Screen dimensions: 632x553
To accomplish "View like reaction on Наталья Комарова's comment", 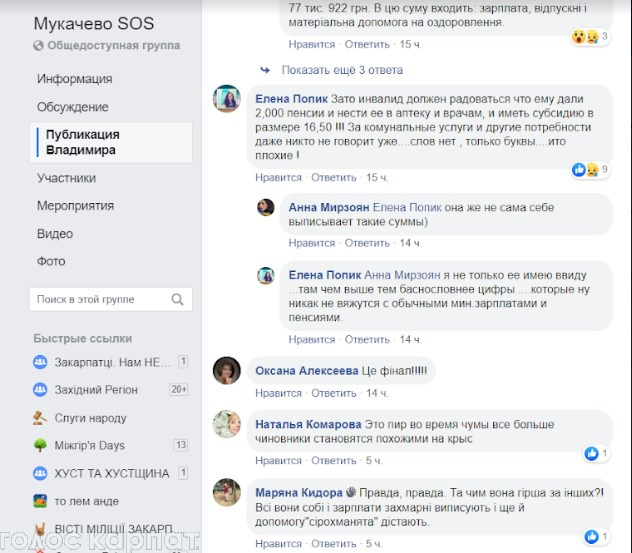I will coord(596,454).
